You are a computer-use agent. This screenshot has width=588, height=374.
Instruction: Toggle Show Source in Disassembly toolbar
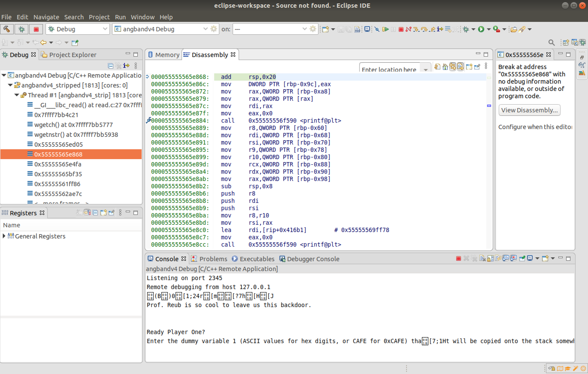(461, 67)
